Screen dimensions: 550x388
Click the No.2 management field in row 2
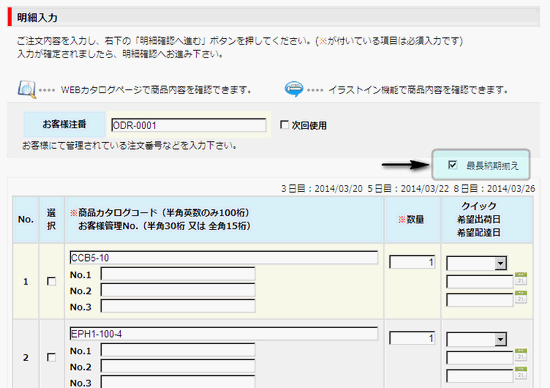pyautogui.click(x=178, y=366)
